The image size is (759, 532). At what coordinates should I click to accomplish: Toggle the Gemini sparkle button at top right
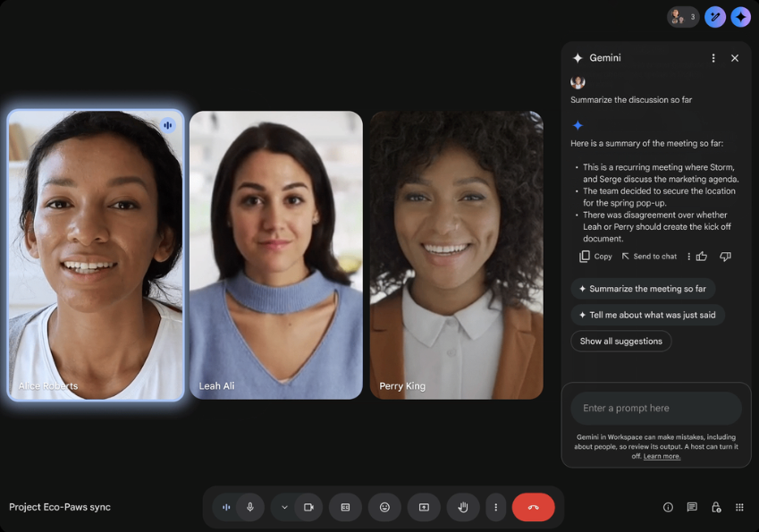(740, 17)
